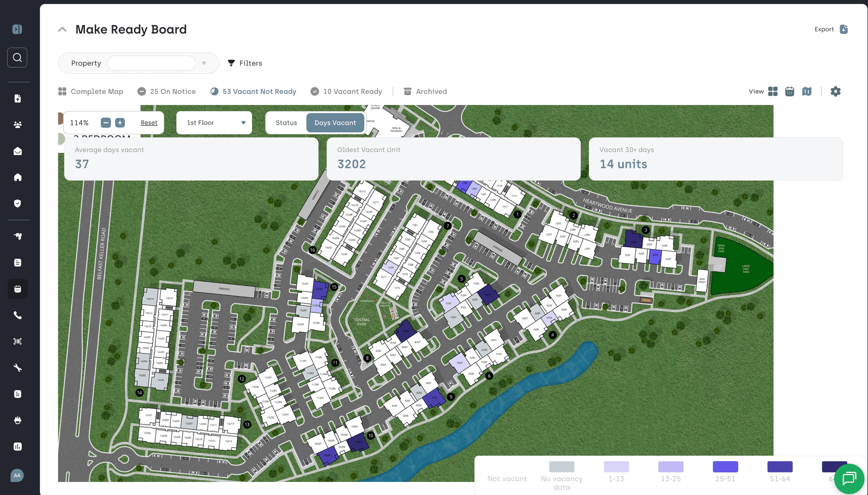Switch to calendar view icon
This screenshot has width=868, height=495.
(x=790, y=91)
